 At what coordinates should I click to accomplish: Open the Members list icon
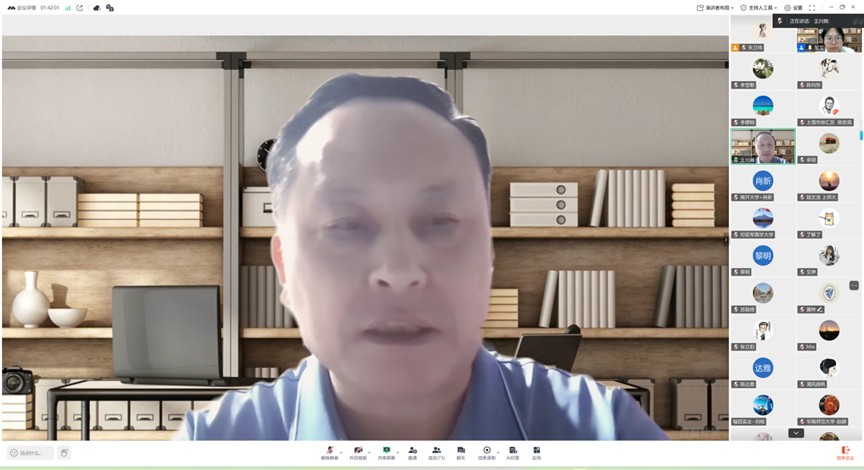pos(436,451)
